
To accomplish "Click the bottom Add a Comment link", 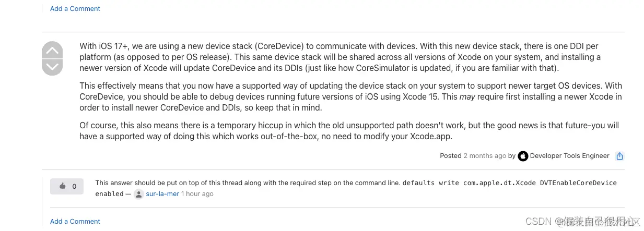I will (75, 221).
